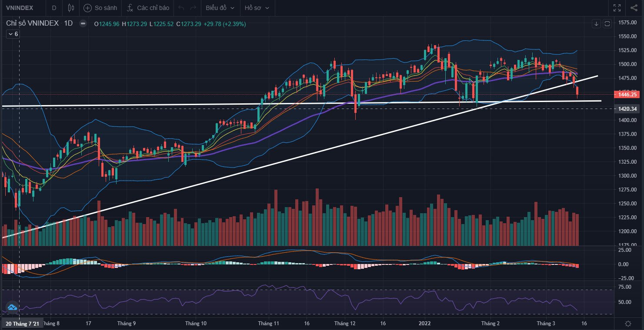644x330 pixels.
Task: Click the Tháng 2 time axis label
Action: point(491,323)
